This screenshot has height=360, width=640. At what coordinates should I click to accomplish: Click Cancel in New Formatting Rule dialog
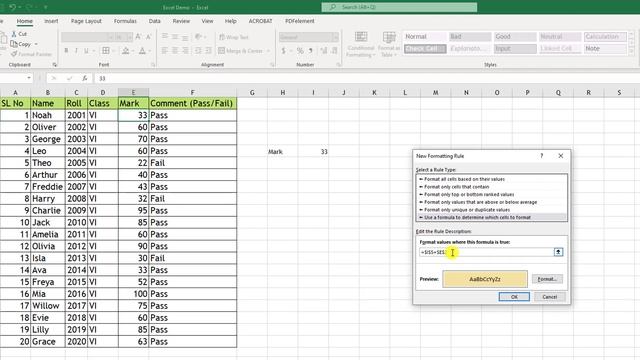tap(549, 297)
